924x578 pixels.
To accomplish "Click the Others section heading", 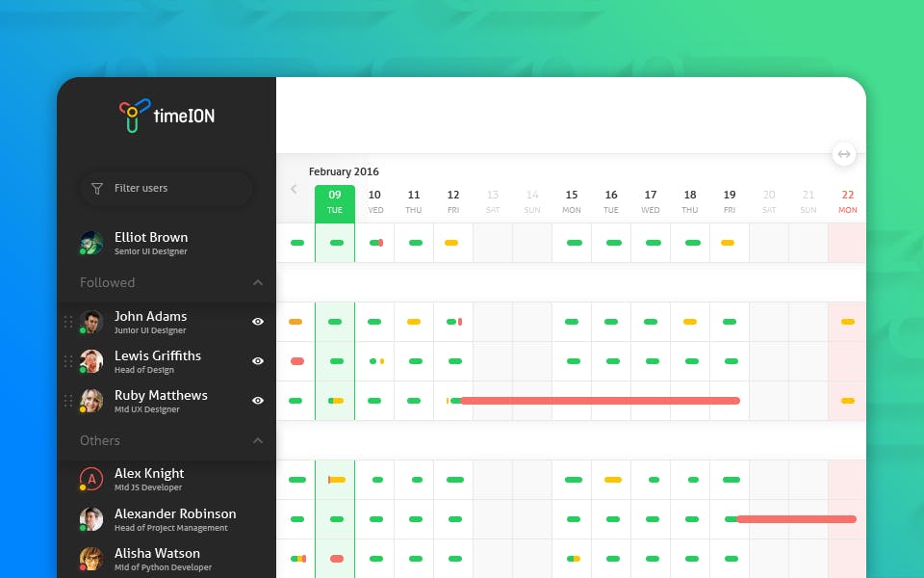I will click(x=99, y=440).
